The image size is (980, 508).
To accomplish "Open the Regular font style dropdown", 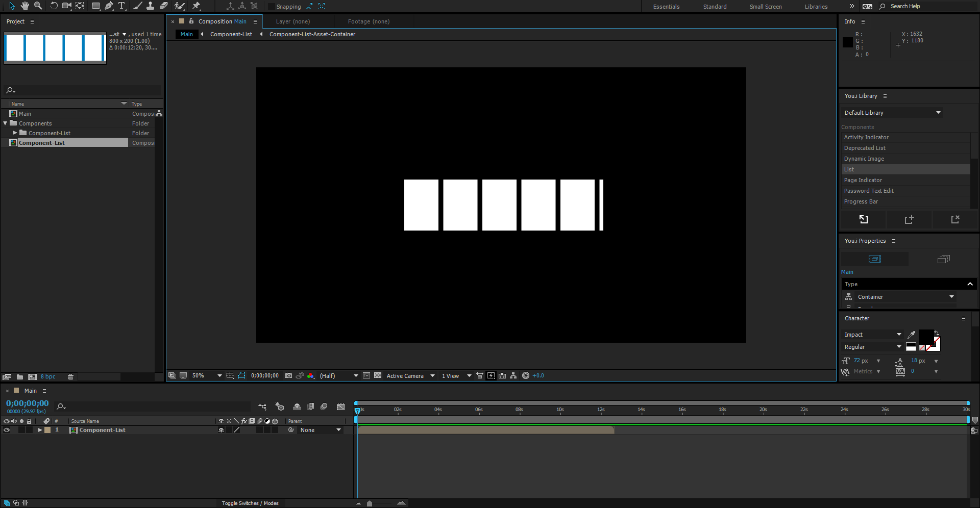I will pyautogui.click(x=872, y=347).
